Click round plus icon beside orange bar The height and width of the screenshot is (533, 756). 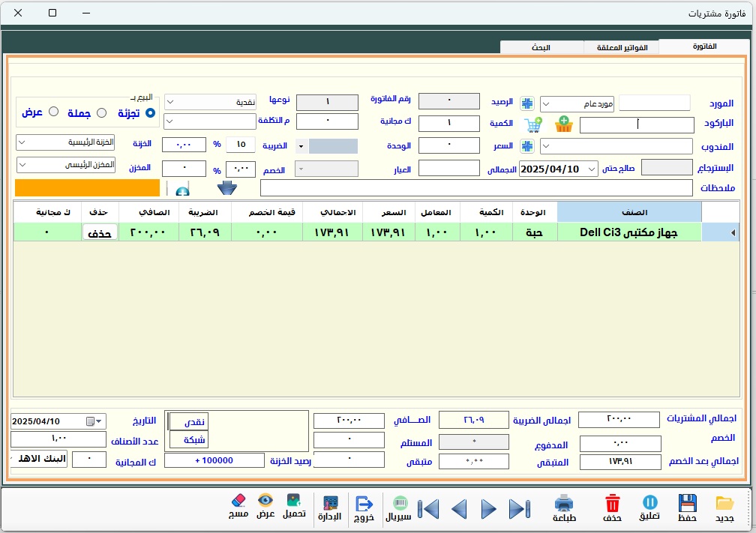tap(182, 191)
